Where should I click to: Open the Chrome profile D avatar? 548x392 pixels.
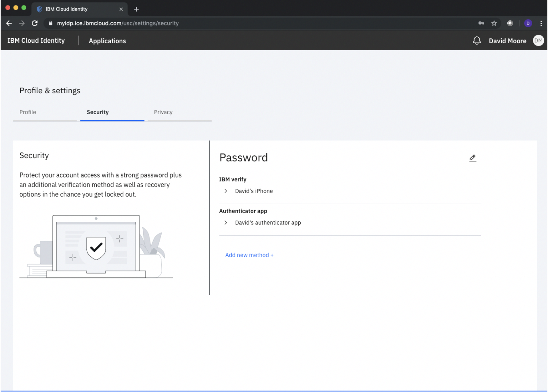pos(528,23)
